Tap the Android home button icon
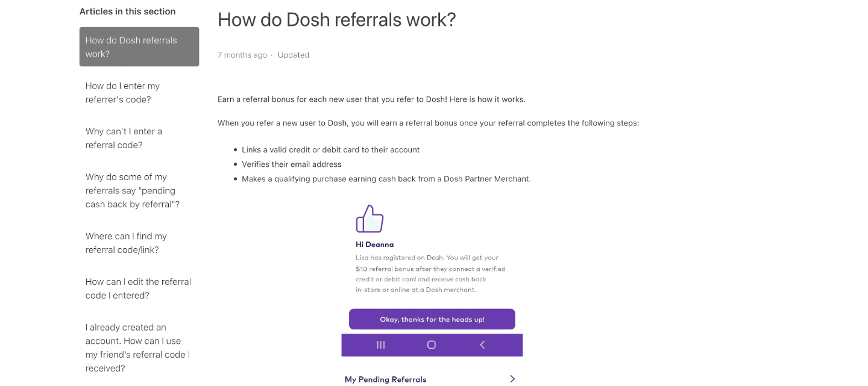Image resolution: width=868 pixels, height=386 pixels. (432, 345)
